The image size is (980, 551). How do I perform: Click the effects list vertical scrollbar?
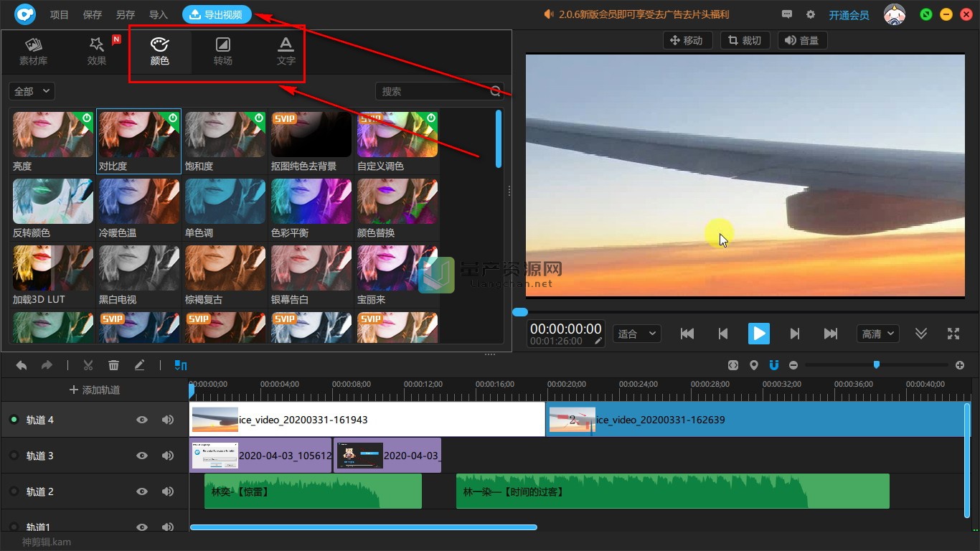pyautogui.click(x=499, y=138)
